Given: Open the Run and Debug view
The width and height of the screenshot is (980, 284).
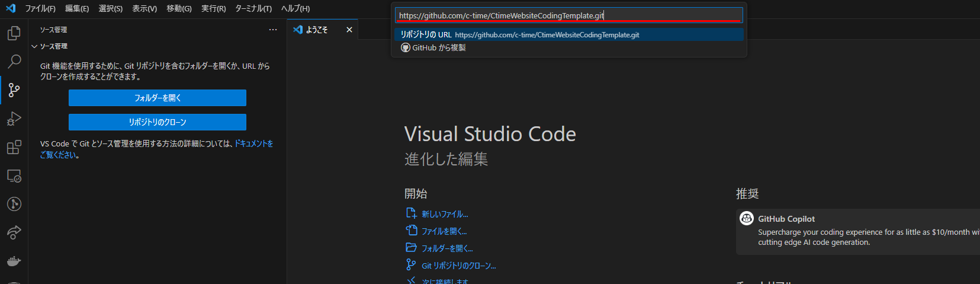Looking at the screenshot, I should tap(14, 119).
